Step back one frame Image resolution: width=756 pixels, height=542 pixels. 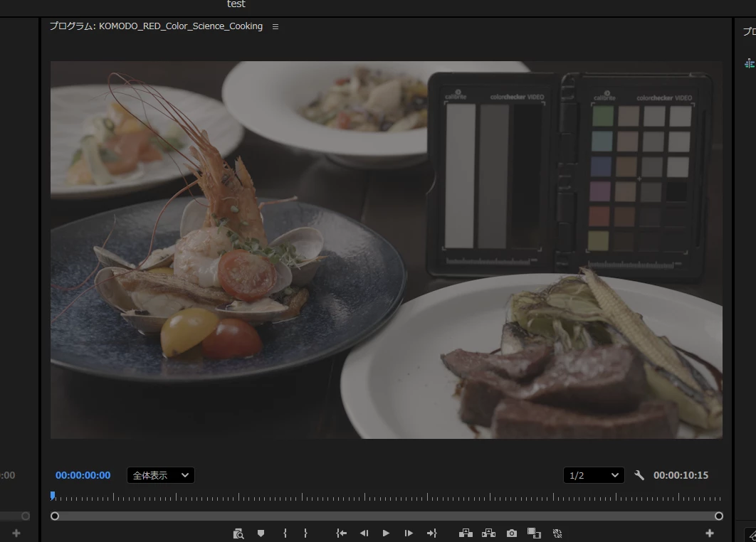point(364,533)
